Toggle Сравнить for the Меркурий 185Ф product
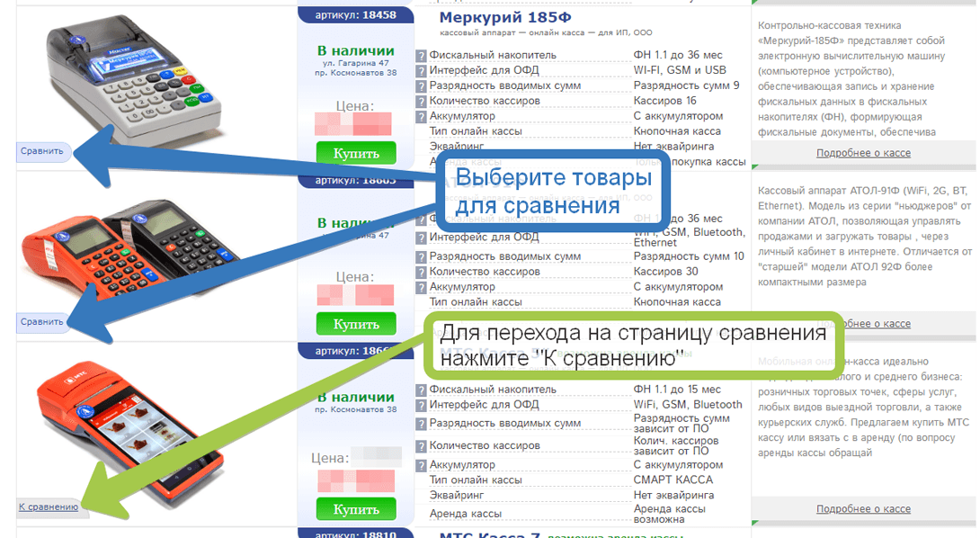The width and height of the screenshot is (980, 538). tap(42, 151)
